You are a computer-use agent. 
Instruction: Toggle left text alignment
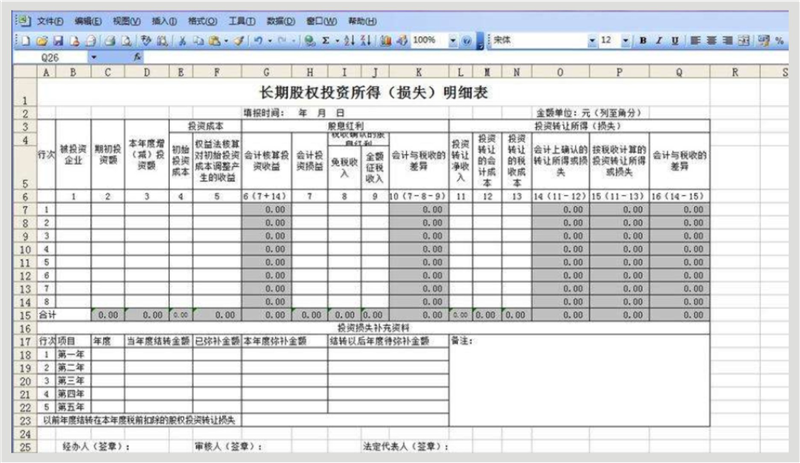695,40
